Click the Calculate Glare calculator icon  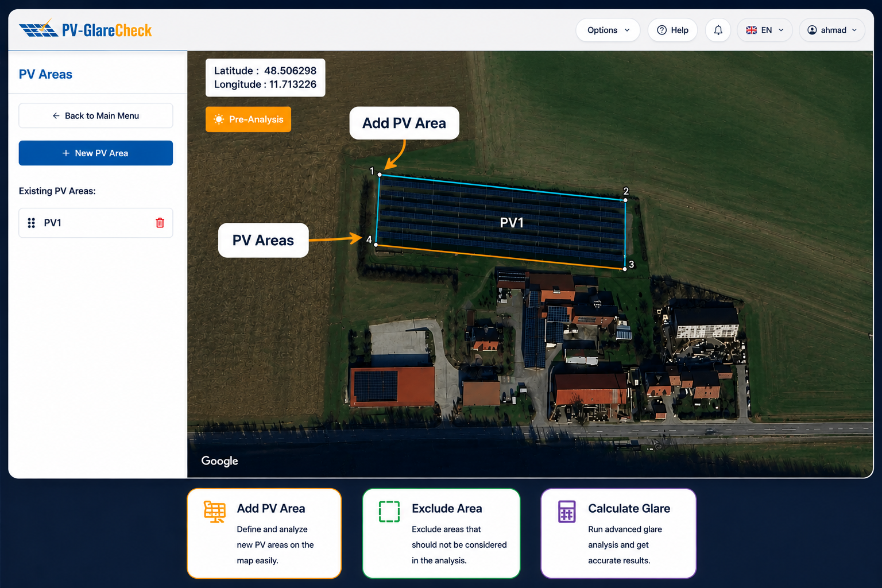(x=567, y=511)
